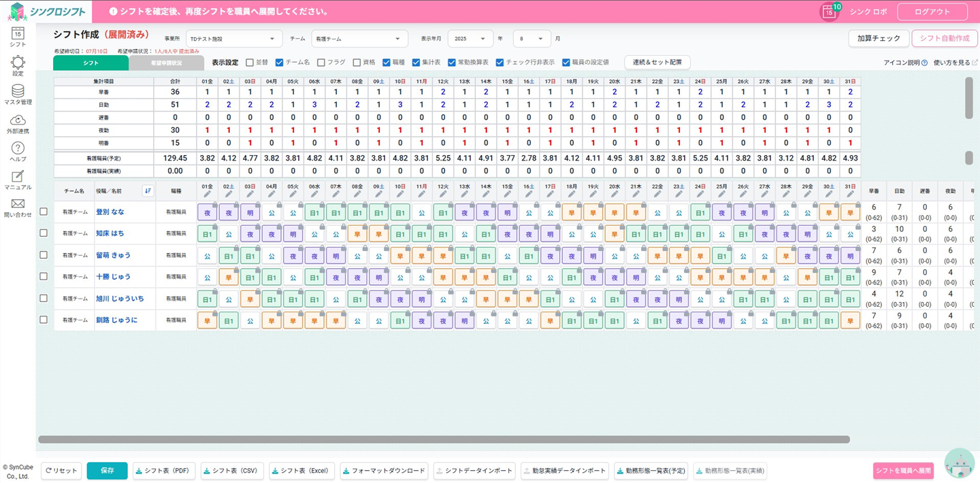Screen dimensions: 980x483
Task: Expand the チーム dropdown showing 看護チーム
Action: pos(359,39)
